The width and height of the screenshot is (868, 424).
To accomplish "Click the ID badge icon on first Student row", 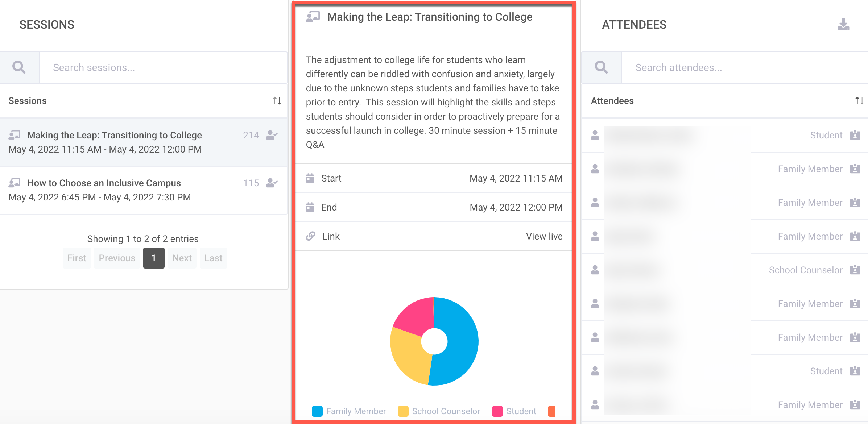I will click(855, 135).
